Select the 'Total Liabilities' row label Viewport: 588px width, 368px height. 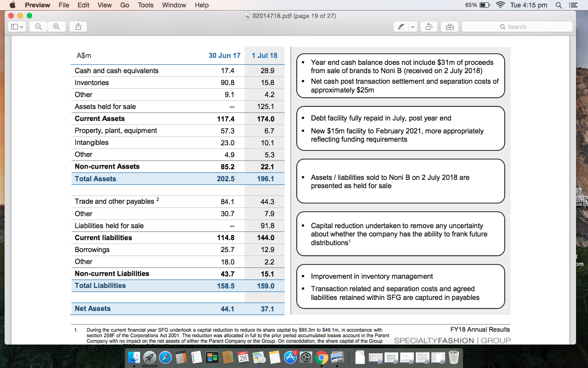[100, 286]
